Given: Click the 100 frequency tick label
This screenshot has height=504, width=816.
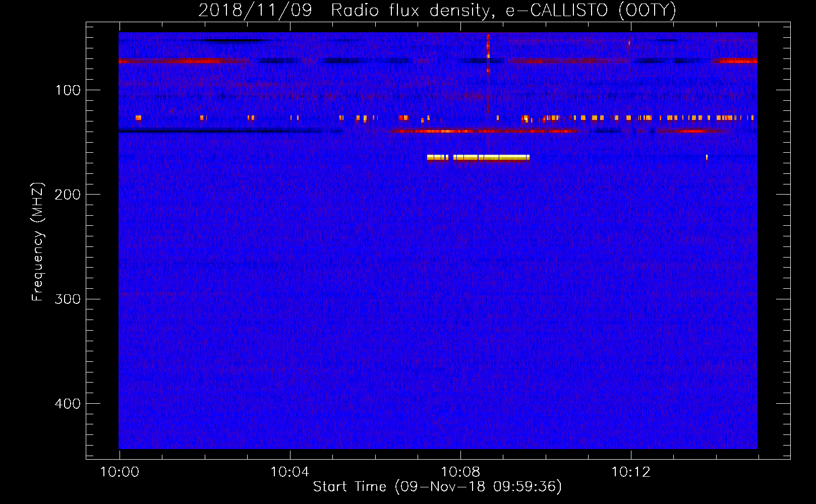Looking at the screenshot, I should click(x=68, y=90).
